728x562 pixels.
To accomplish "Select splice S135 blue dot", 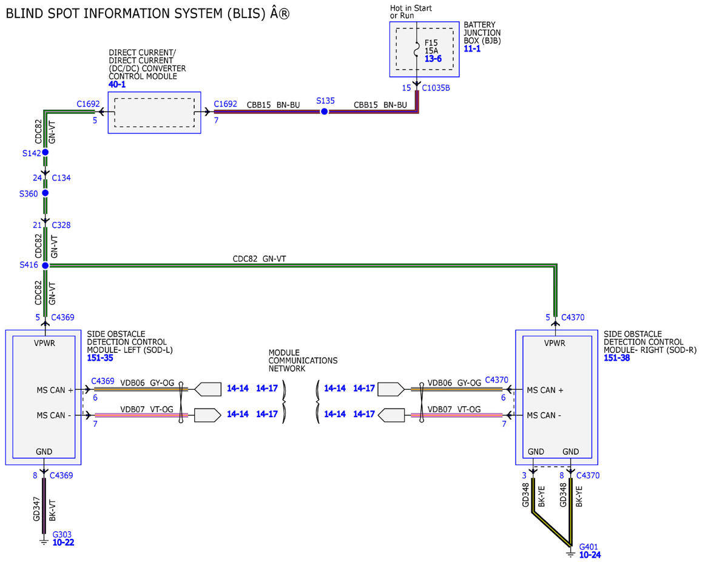I will pos(325,112).
